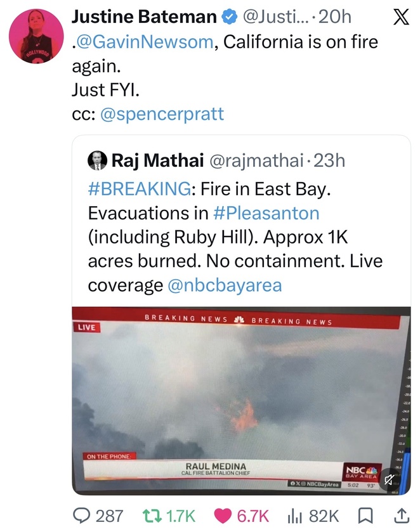Screen dimensions: 420x532
Task: Open Justine Bateman's profile picture
Action: (x=36, y=36)
